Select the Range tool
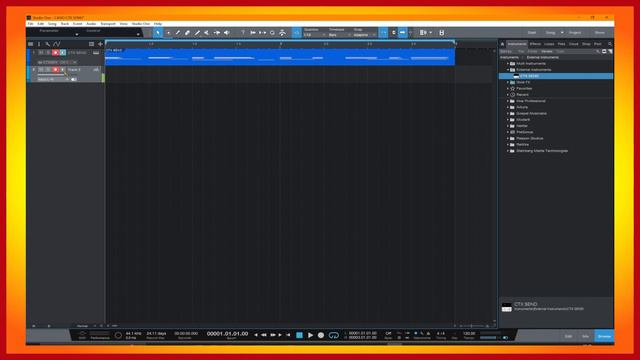This screenshot has height=360, width=640. click(x=168, y=33)
